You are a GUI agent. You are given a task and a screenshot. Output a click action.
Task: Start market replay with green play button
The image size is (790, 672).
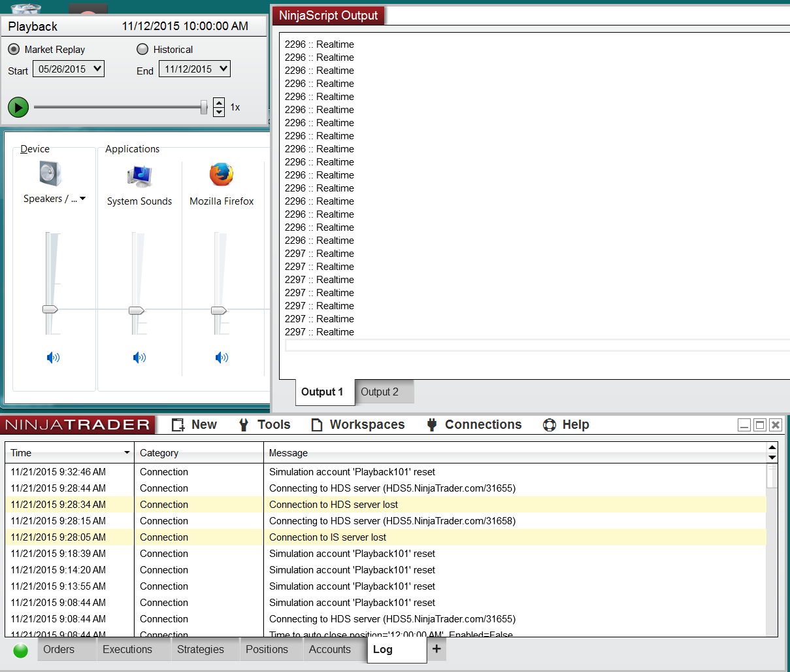(x=18, y=107)
